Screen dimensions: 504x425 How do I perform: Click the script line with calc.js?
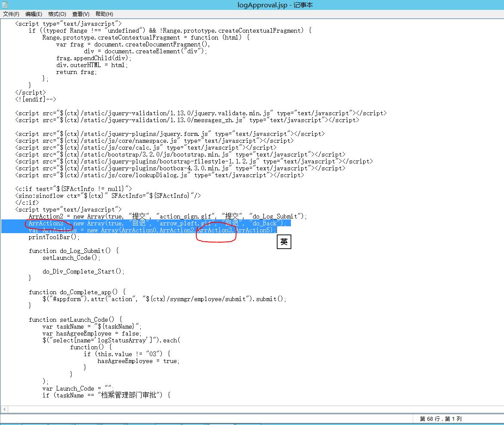coord(145,148)
